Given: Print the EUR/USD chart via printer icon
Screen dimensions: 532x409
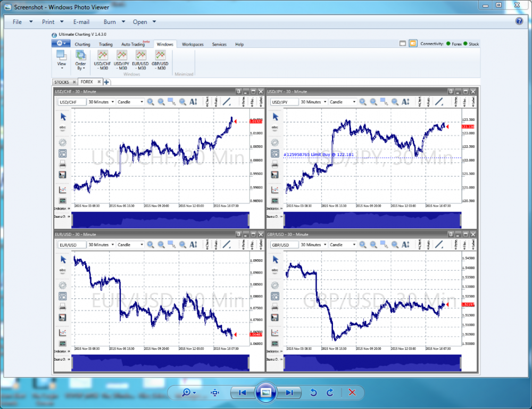Looking at the screenshot, I should (62, 307).
